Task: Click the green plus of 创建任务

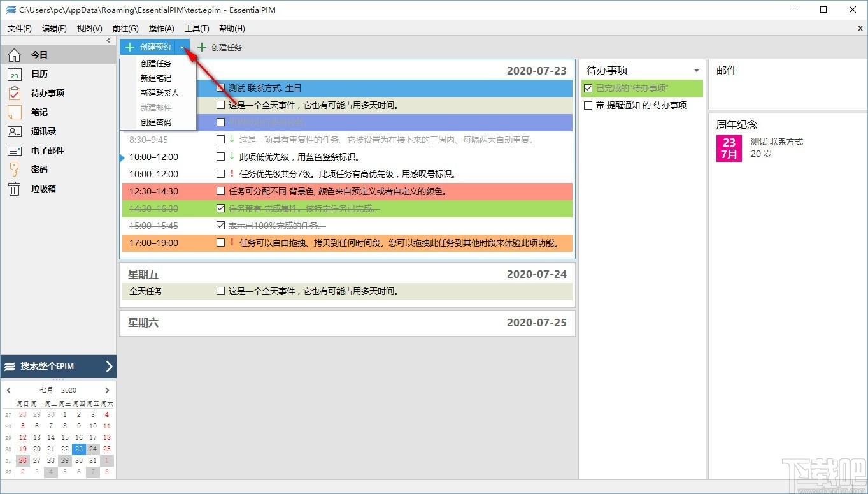Action: [x=202, y=47]
